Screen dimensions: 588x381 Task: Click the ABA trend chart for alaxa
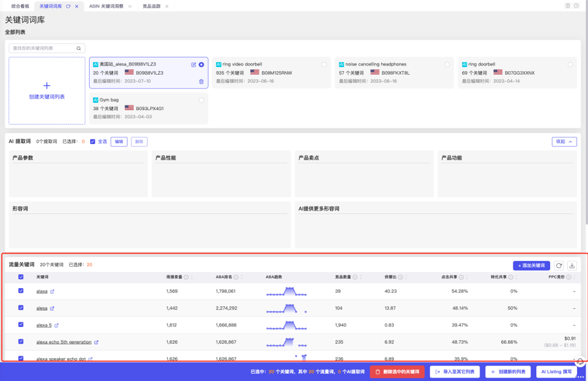[x=287, y=291]
